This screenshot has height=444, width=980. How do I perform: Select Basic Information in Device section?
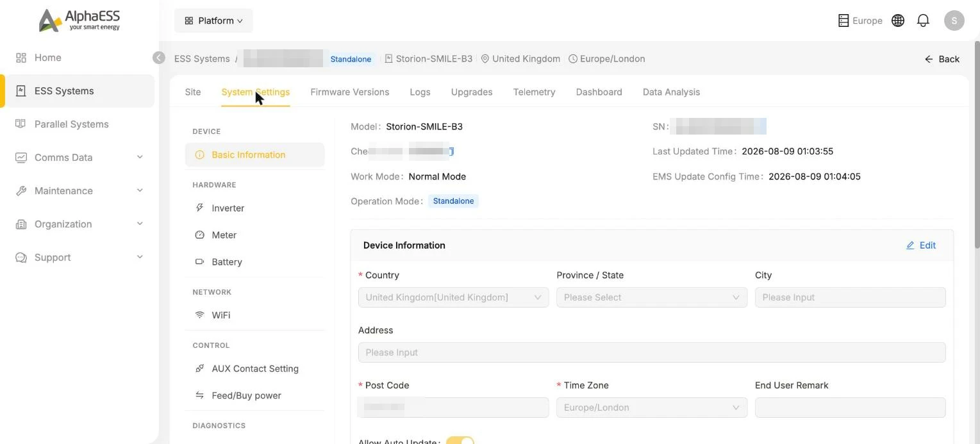pos(254,155)
